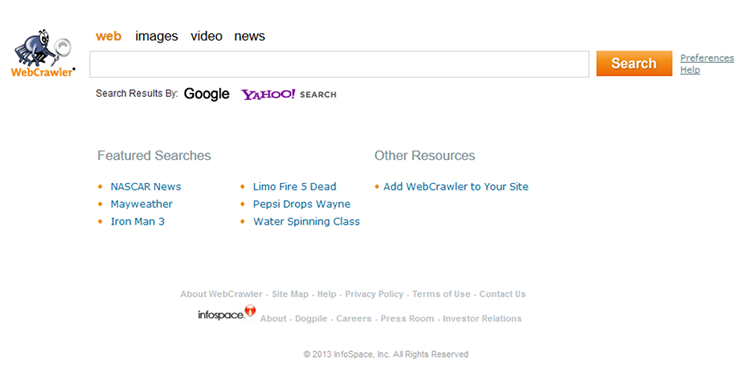Image resolution: width=750 pixels, height=366 pixels.
Task: Focus the search query input field
Action: tap(339, 64)
